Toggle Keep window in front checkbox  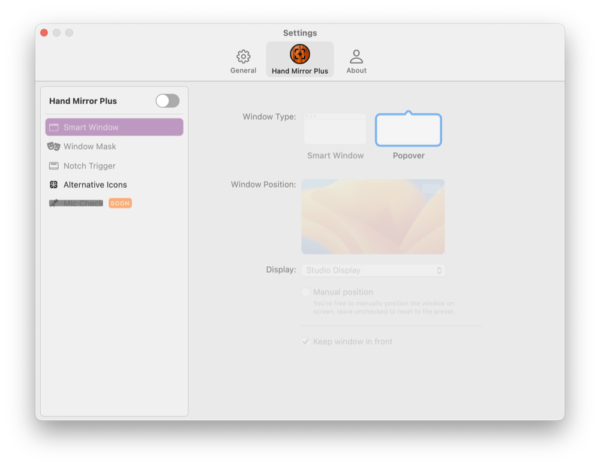pyautogui.click(x=305, y=341)
